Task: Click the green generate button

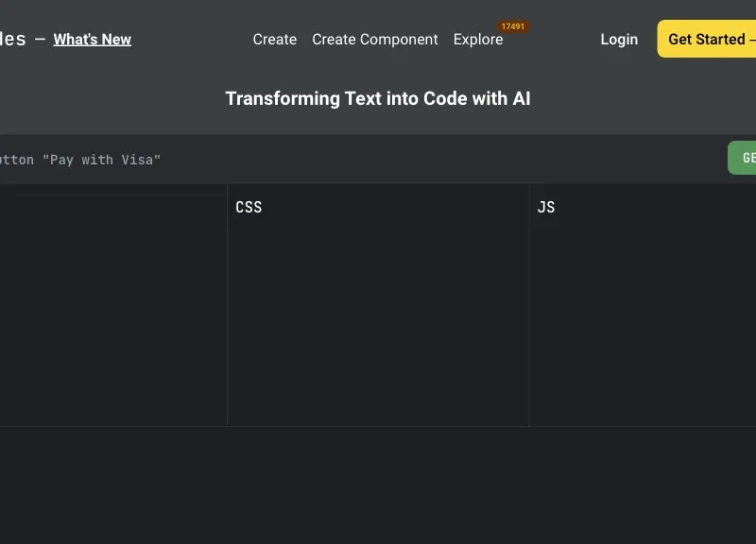Action: (742, 158)
